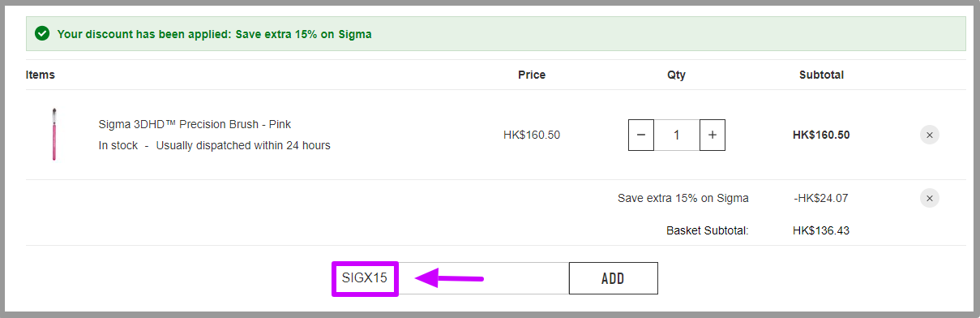The image size is (980, 318).
Task: Open the pink brush product thumbnail
Action: point(54,134)
